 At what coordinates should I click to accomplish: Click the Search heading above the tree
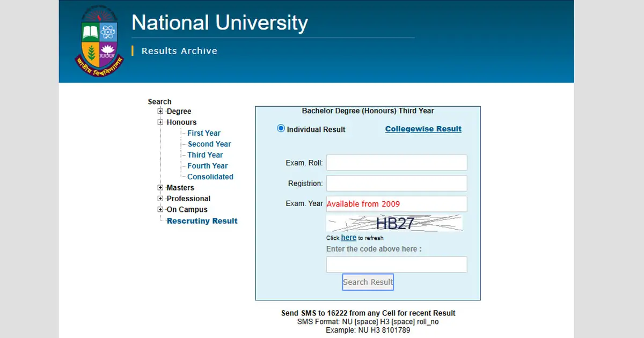160,101
